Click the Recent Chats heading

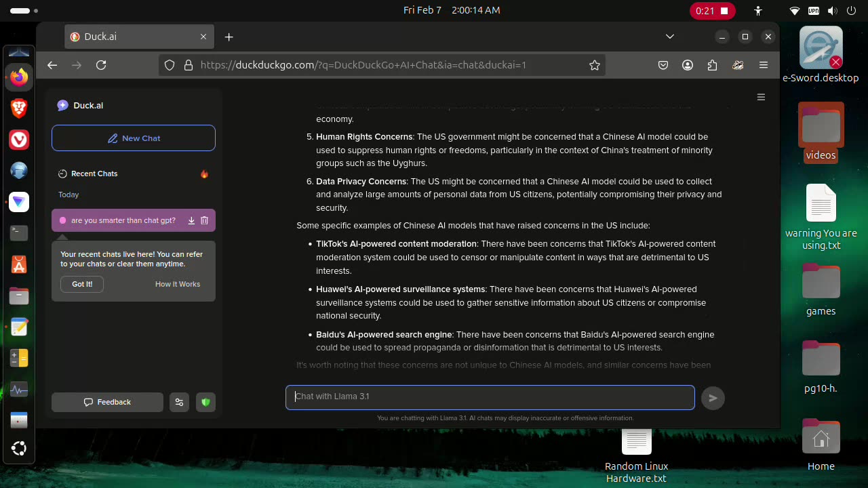tap(94, 174)
